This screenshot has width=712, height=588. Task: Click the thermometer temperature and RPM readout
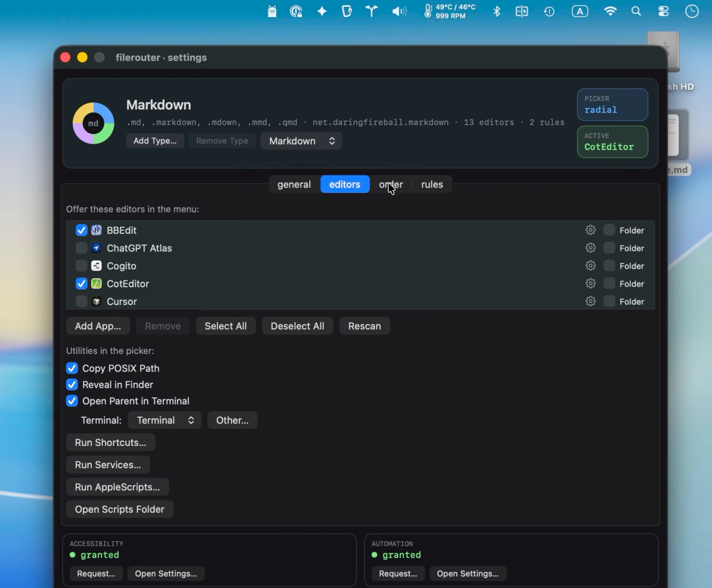[450, 11]
